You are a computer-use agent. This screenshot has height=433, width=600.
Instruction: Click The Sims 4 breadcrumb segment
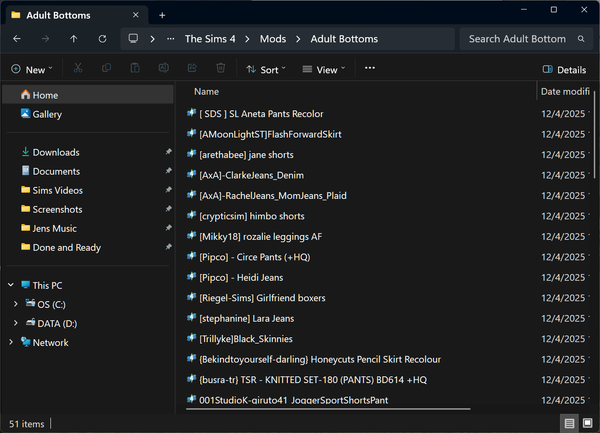(x=210, y=39)
